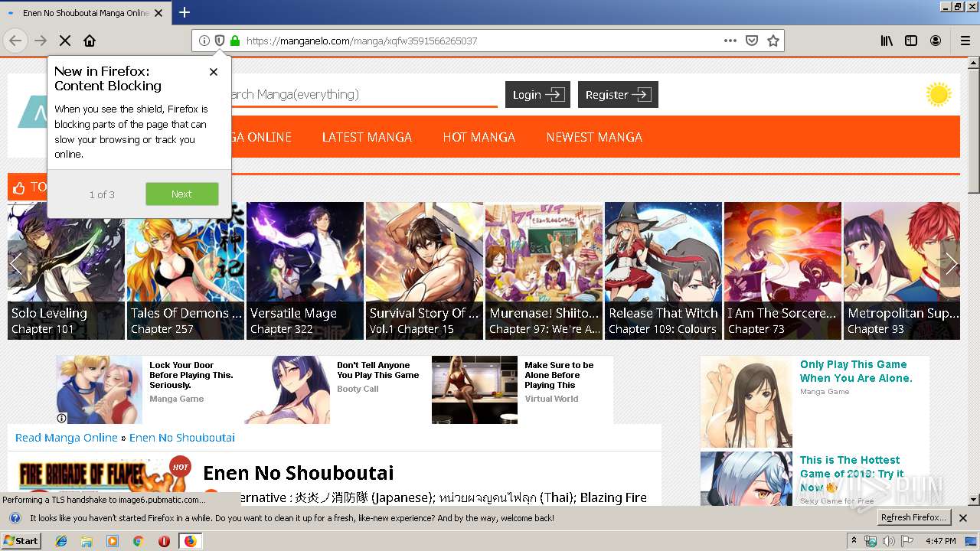Click the clock showing 4:47 PM

tap(940, 541)
